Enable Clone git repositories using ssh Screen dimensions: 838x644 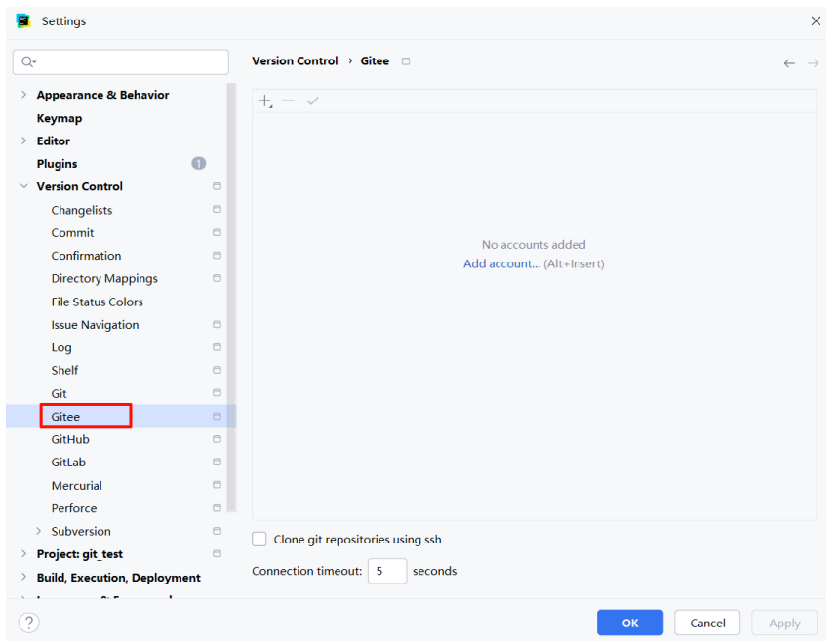[259, 540]
